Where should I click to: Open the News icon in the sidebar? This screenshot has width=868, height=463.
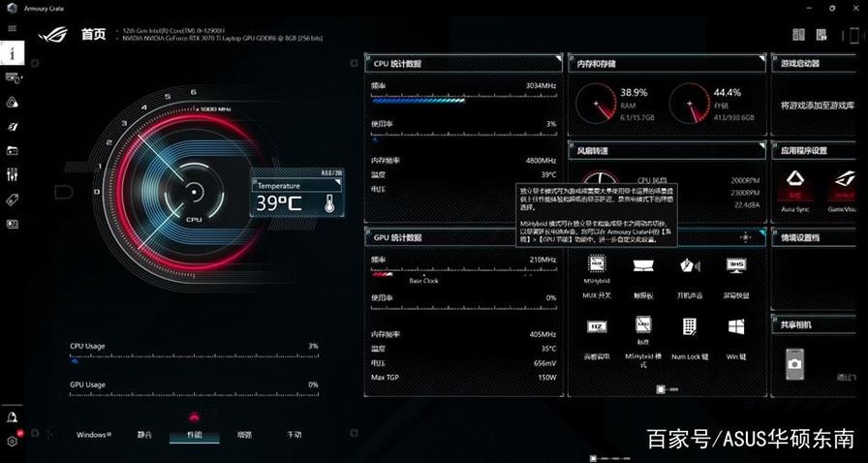point(13,224)
